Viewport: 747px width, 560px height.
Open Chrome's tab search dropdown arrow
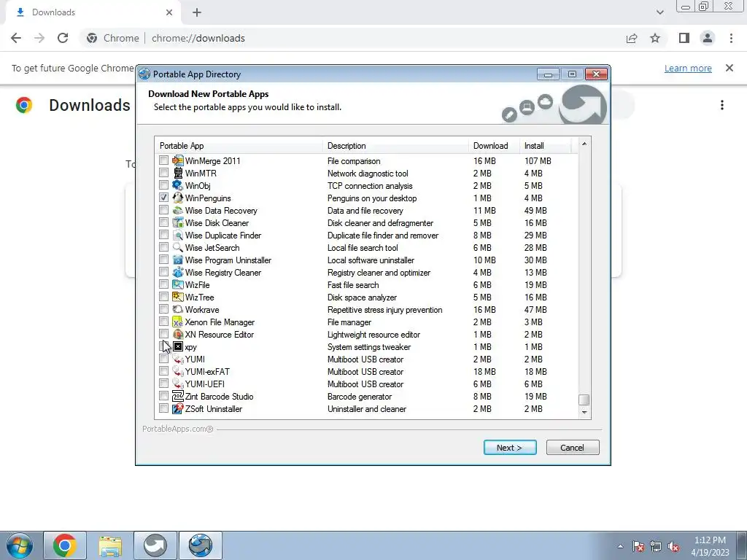(x=659, y=12)
